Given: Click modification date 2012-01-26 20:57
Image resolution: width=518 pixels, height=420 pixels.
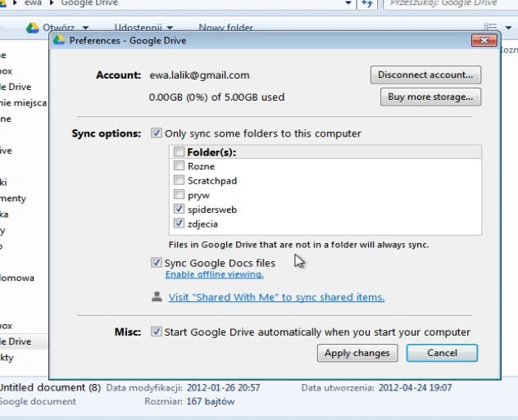Looking at the screenshot, I should [223, 388].
